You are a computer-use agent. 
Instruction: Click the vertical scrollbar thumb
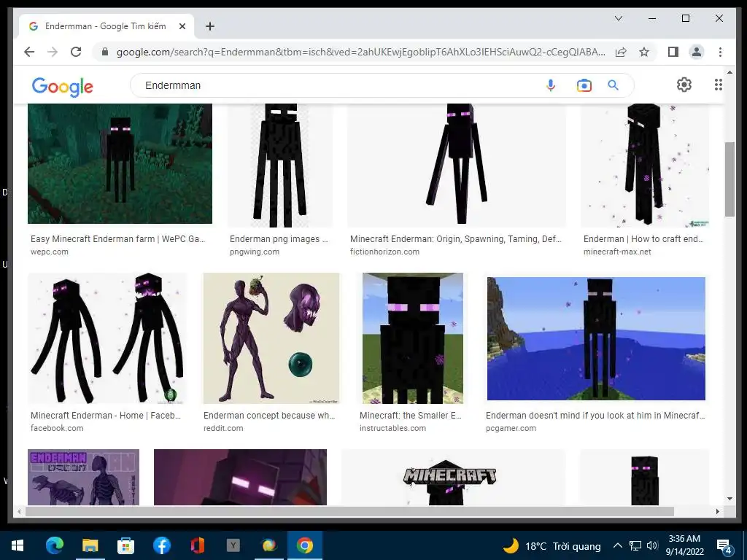pos(729,179)
